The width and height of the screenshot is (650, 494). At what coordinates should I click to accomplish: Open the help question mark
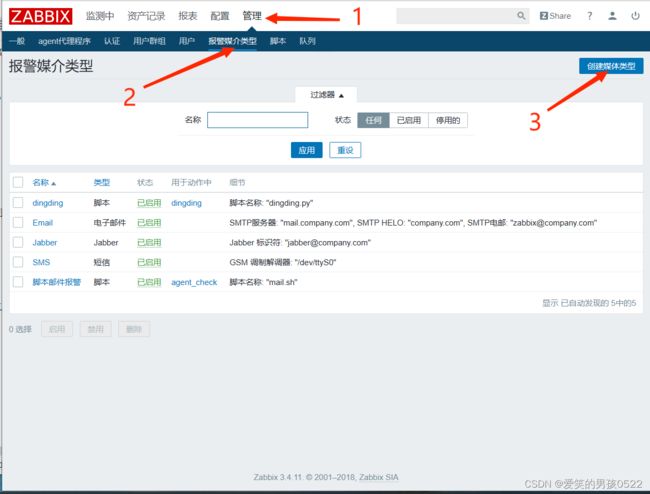coord(589,16)
